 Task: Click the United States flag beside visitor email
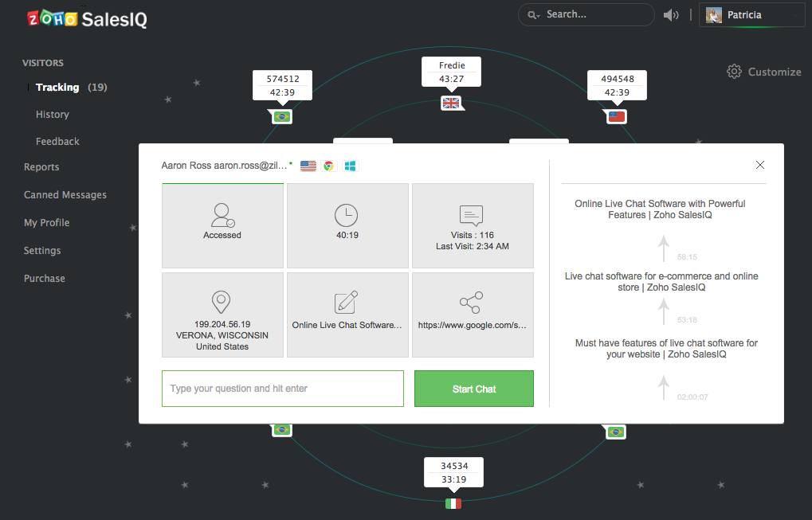308,166
